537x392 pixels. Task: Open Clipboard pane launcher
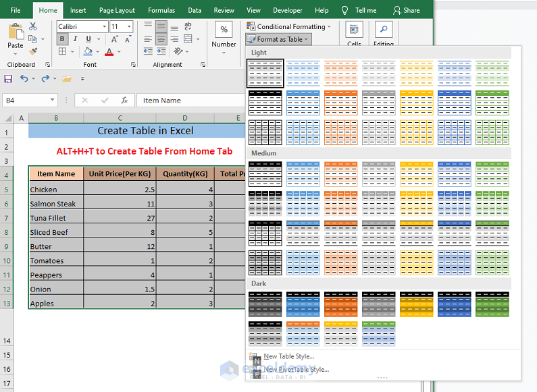47,65
